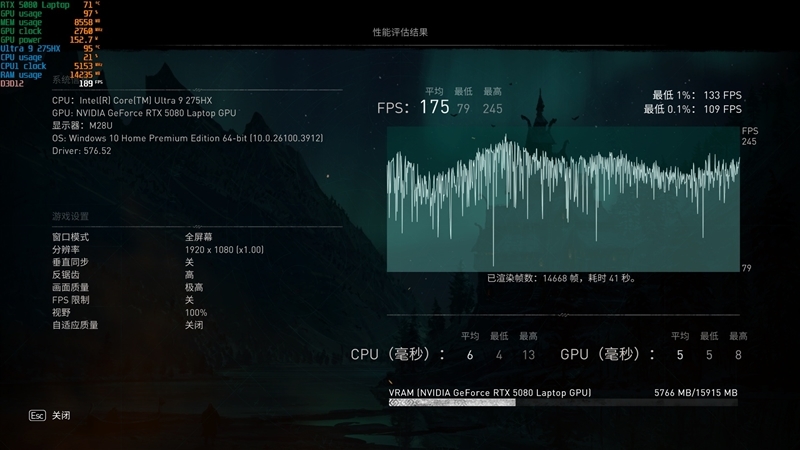
Task: Click the 视野 setting label
Action: point(61,313)
